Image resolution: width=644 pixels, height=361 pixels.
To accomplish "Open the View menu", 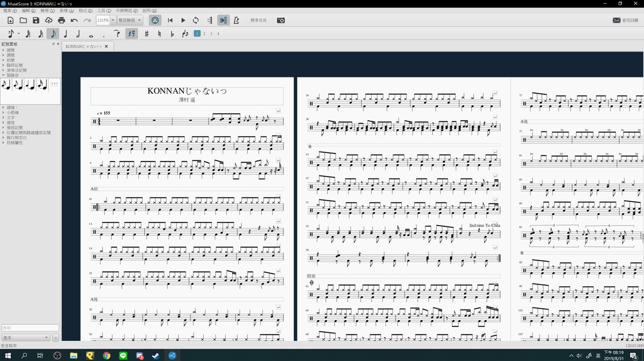I will [x=47, y=11].
